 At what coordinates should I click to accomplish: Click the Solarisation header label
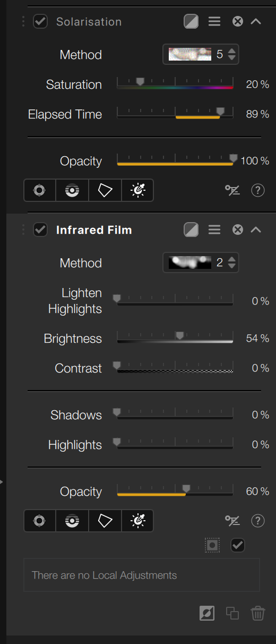tap(89, 22)
